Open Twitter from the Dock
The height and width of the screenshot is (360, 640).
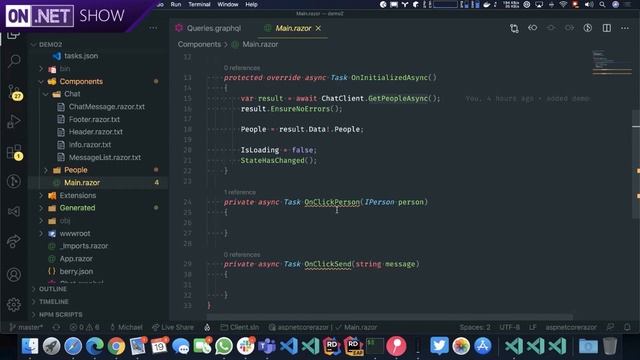pyautogui.click(x=439, y=346)
